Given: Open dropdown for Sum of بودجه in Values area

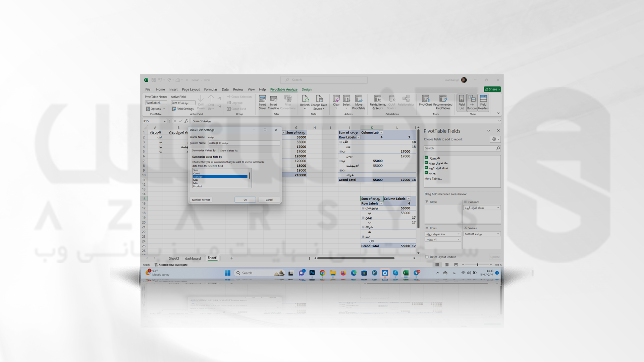Looking at the screenshot, I should [x=498, y=234].
